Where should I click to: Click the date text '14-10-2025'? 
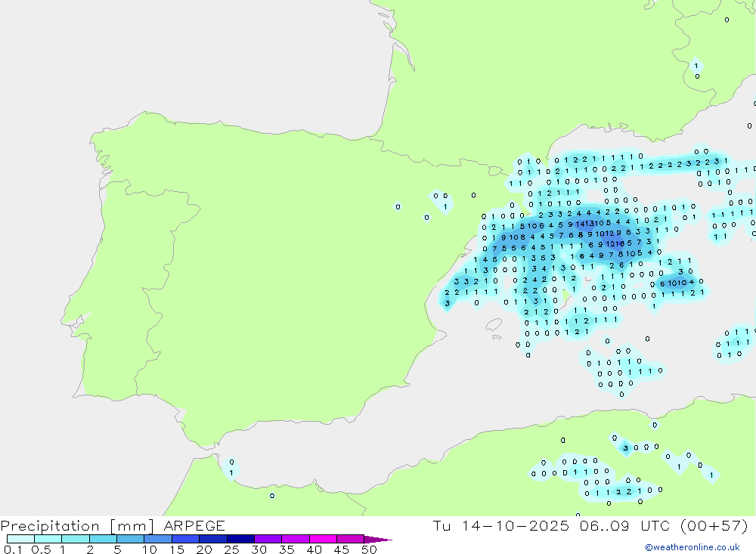[516, 526]
